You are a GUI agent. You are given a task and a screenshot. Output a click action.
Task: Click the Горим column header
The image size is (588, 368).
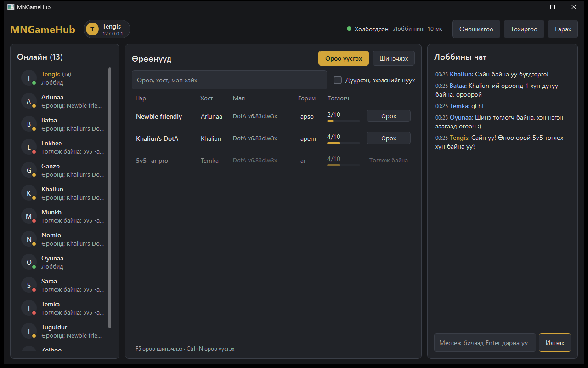tap(307, 98)
